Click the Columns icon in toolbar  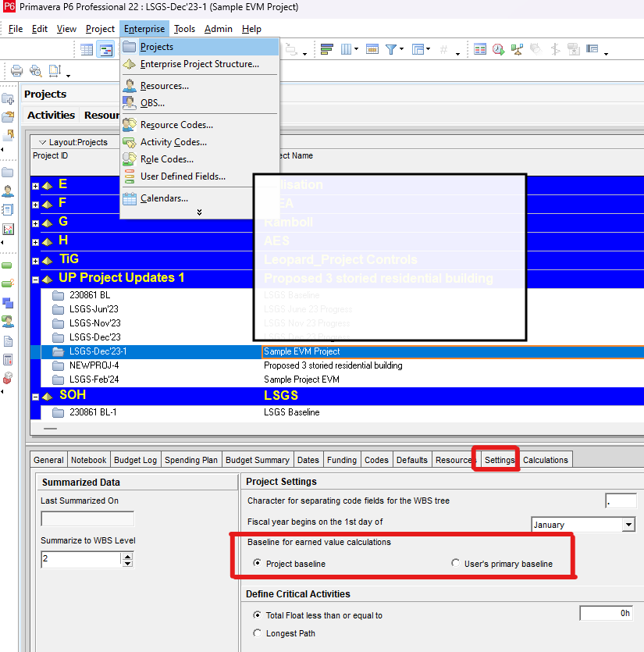[347, 49]
